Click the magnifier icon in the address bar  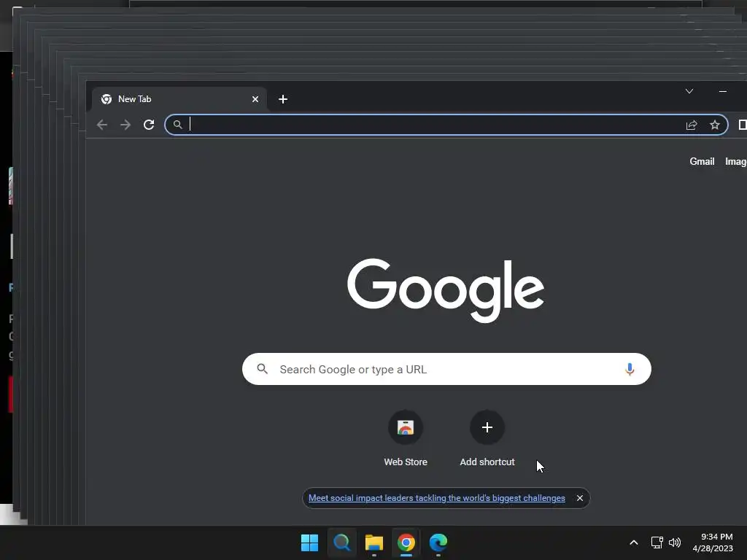178,125
